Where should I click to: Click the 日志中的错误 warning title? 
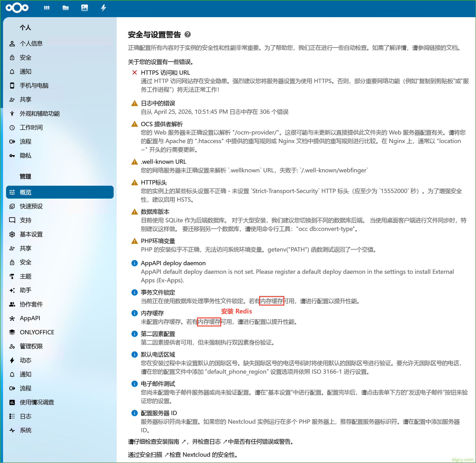pos(158,103)
